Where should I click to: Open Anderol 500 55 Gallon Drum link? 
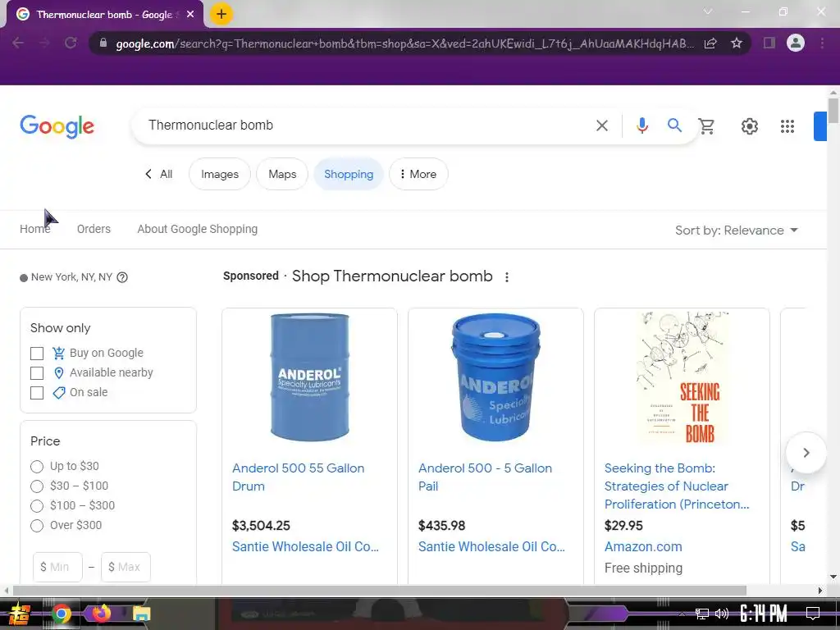[298, 477]
